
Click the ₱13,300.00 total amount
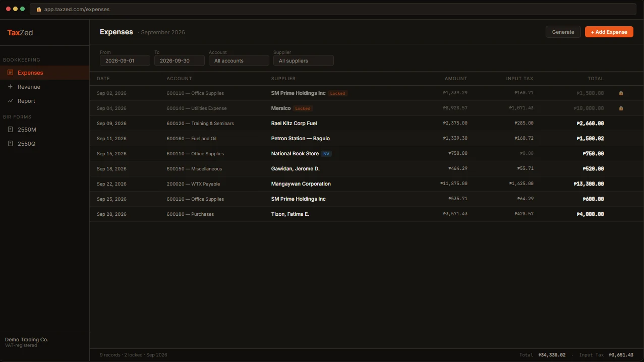589,184
